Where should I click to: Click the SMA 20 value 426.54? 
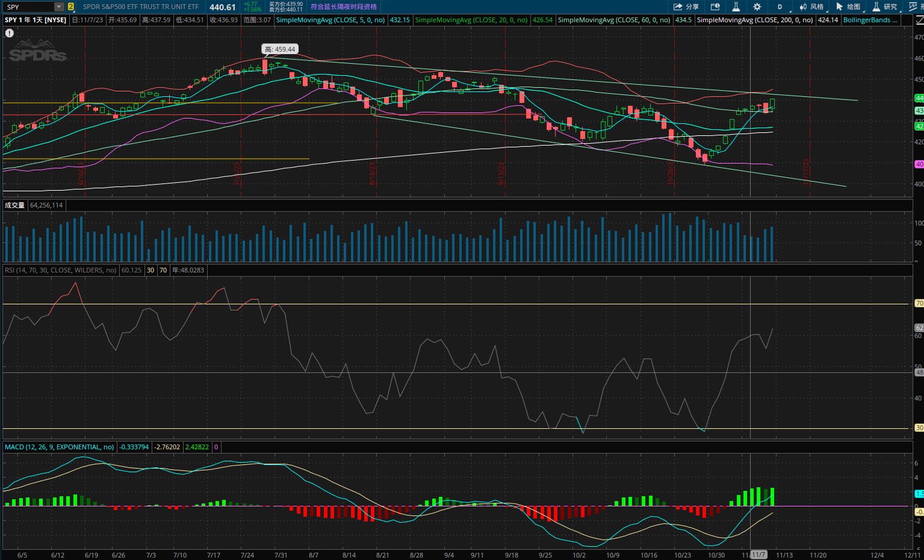point(542,20)
